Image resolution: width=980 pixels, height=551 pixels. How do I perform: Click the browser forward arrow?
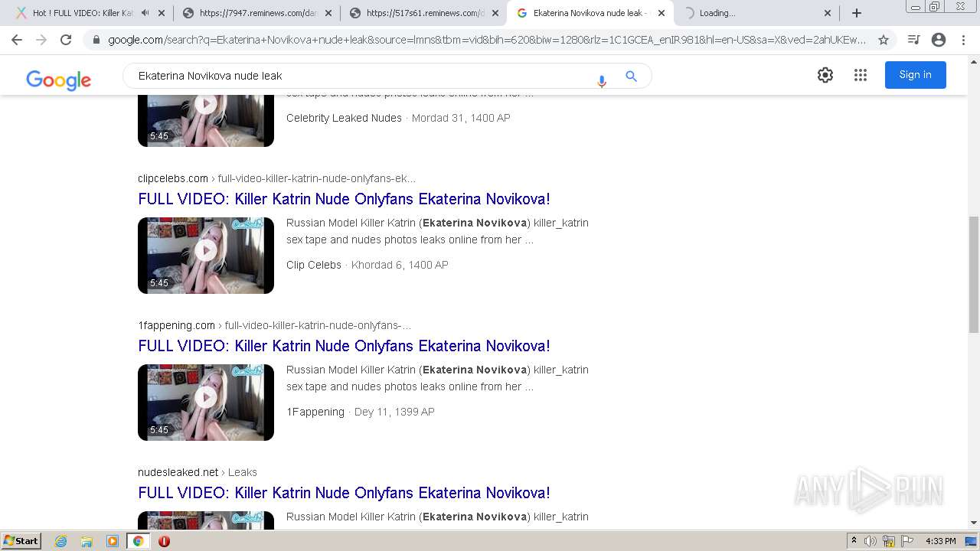tap(41, 40)
